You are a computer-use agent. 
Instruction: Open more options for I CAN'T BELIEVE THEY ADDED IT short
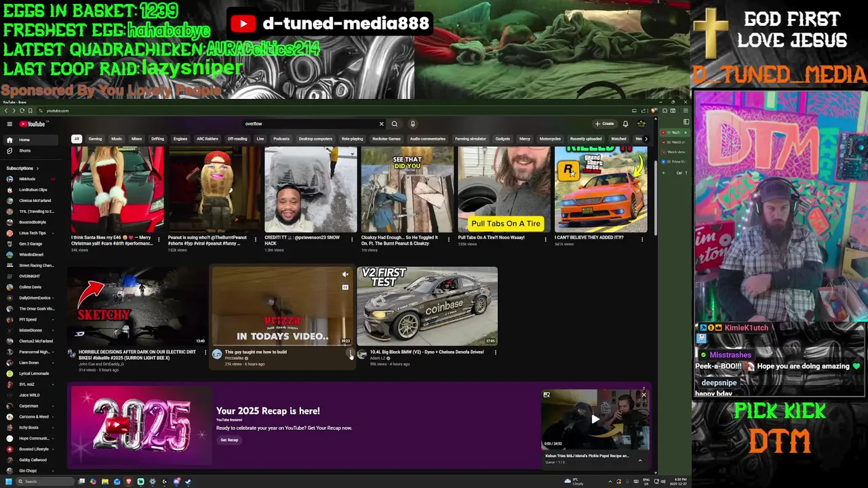642,239
